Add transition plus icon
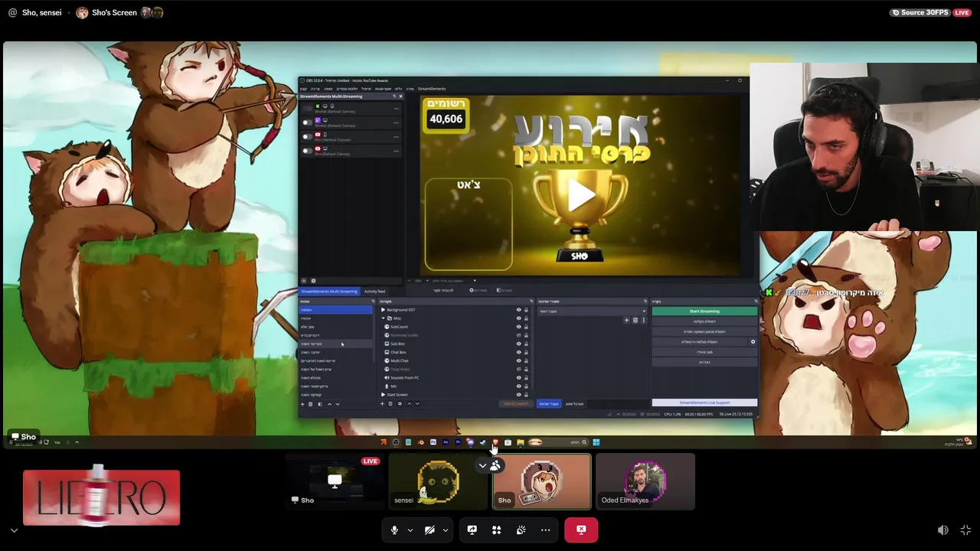This screenshot has height=551, width=980. [x=626, y=321]
